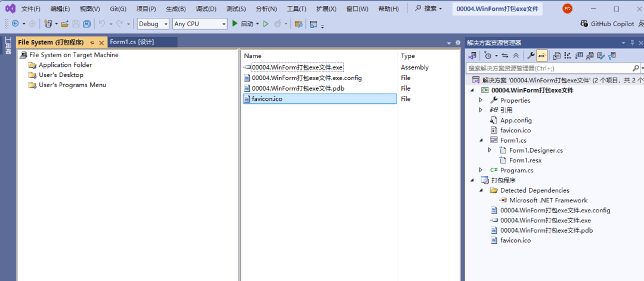
Task: Open the Registry Editor icon
Action: pos(568,55)
